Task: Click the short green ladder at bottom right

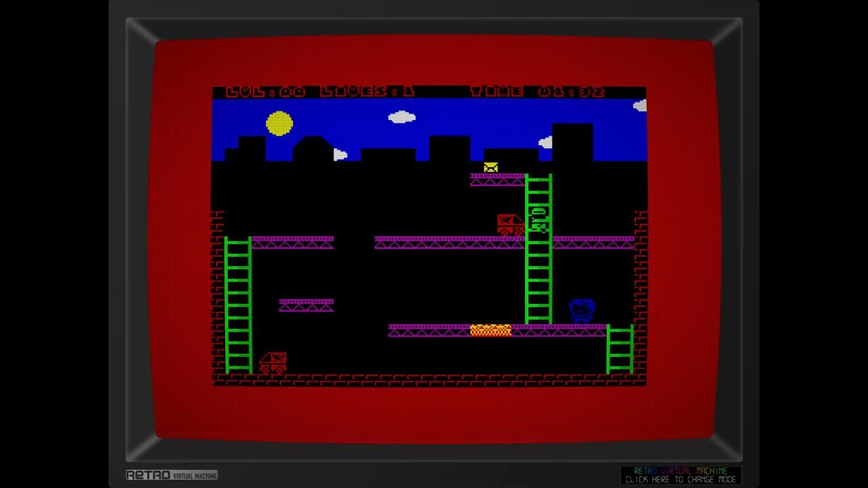Action: [x=620, y=349]
